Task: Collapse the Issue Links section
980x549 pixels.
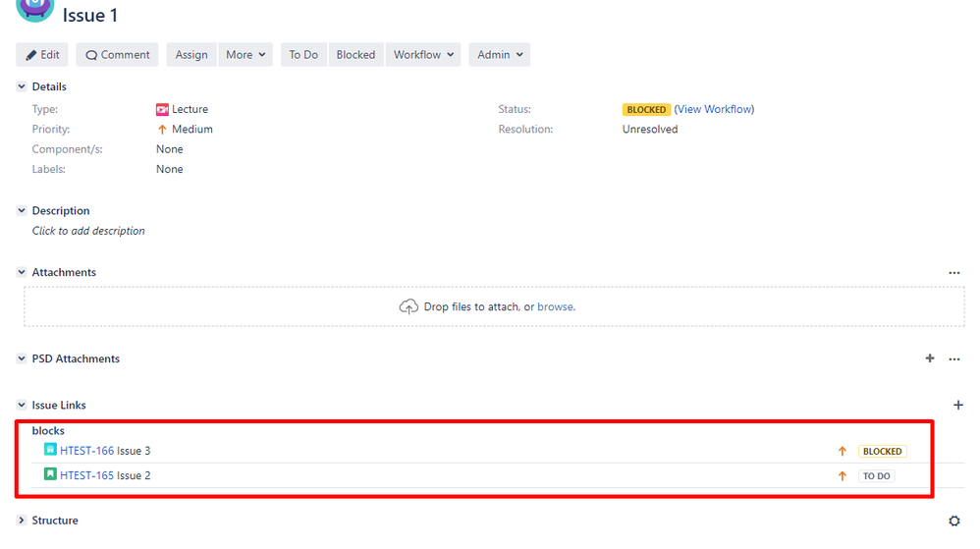Action: (x=22, y=406)
